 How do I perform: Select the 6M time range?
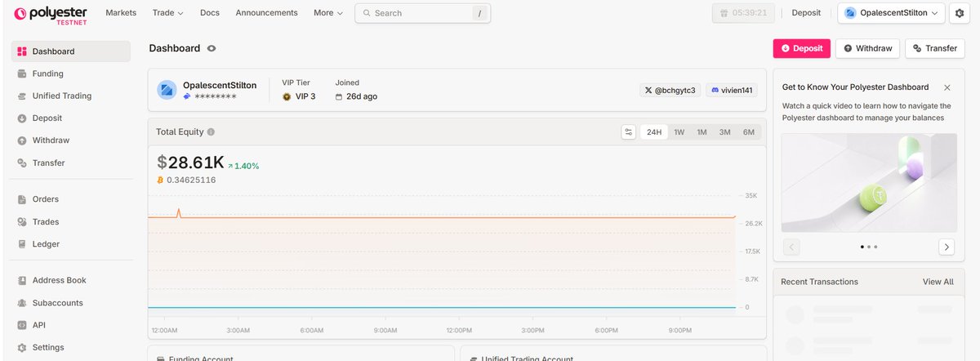(x=749, y=131)
